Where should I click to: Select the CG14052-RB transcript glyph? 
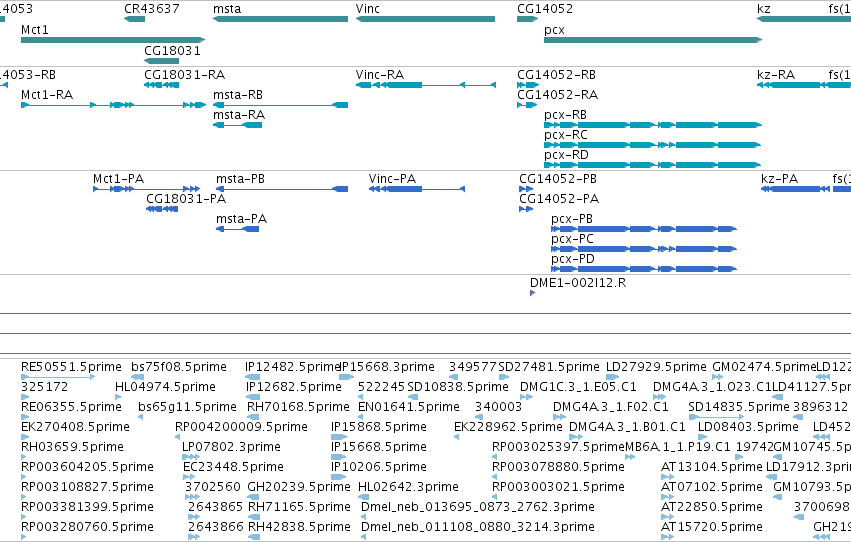tap(528, 85)
